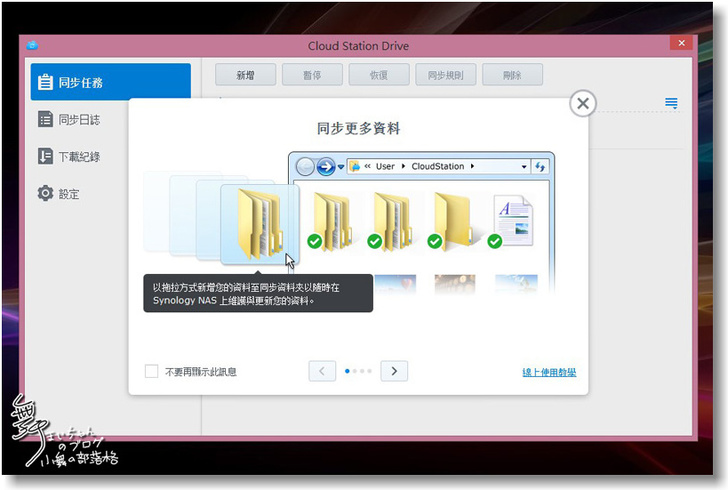Click the synced document file with letter A
The width and height of the screenshot is (728, 490).
pyautogui.click(x=514, y=221)
